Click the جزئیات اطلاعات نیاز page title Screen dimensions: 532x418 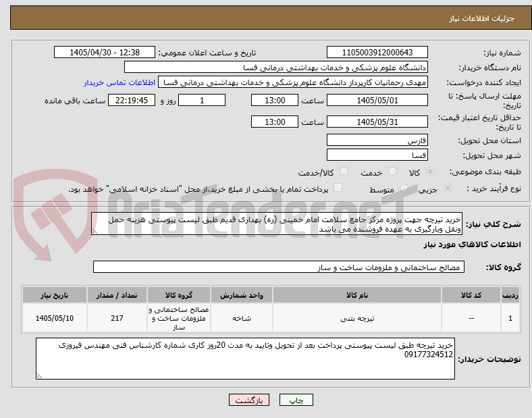(481, 18)
